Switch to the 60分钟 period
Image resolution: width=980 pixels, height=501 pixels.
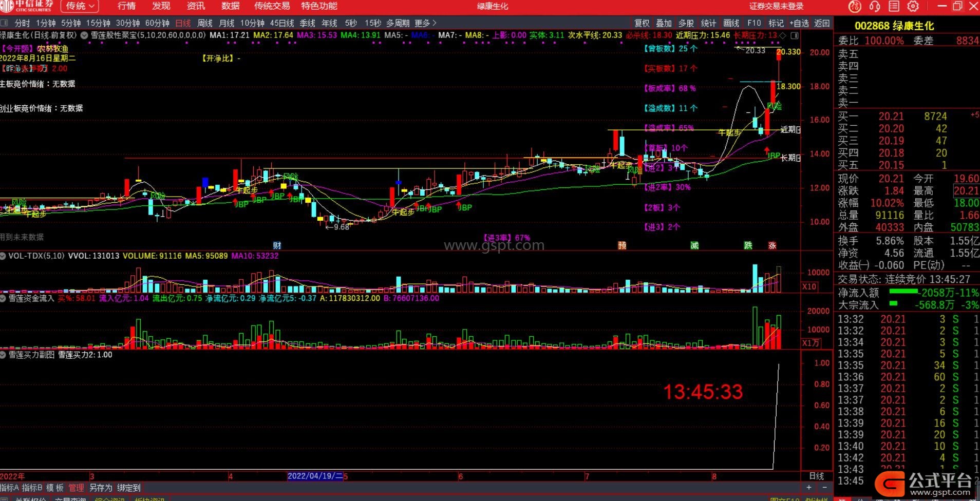pyautogui.click(x=158, y=23)
